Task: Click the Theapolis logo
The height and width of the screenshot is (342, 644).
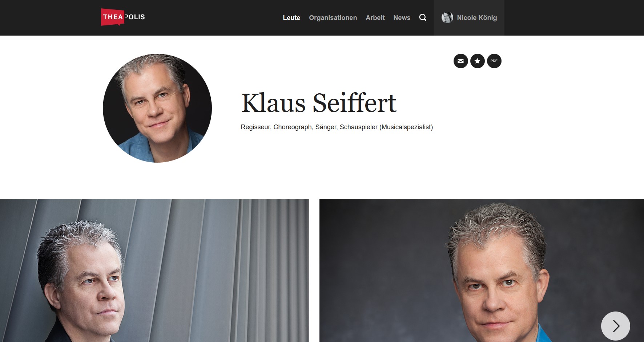Action: click(x=123, y=17)
